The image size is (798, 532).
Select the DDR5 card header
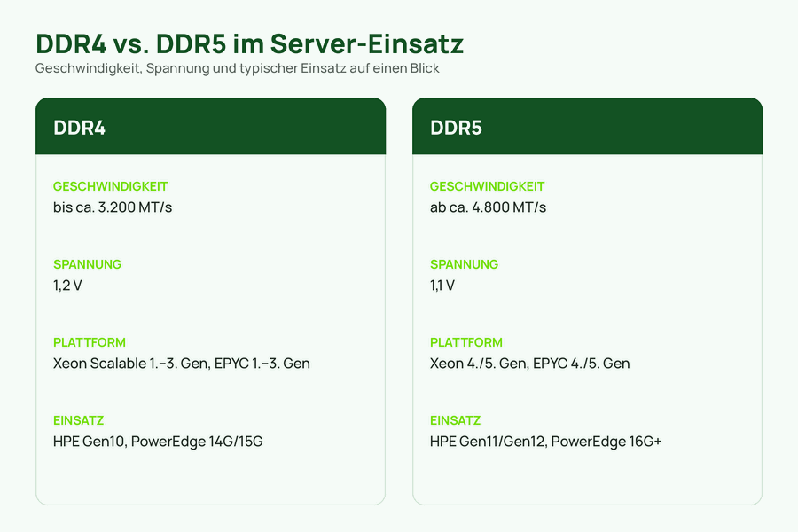[x=587, y=126]
